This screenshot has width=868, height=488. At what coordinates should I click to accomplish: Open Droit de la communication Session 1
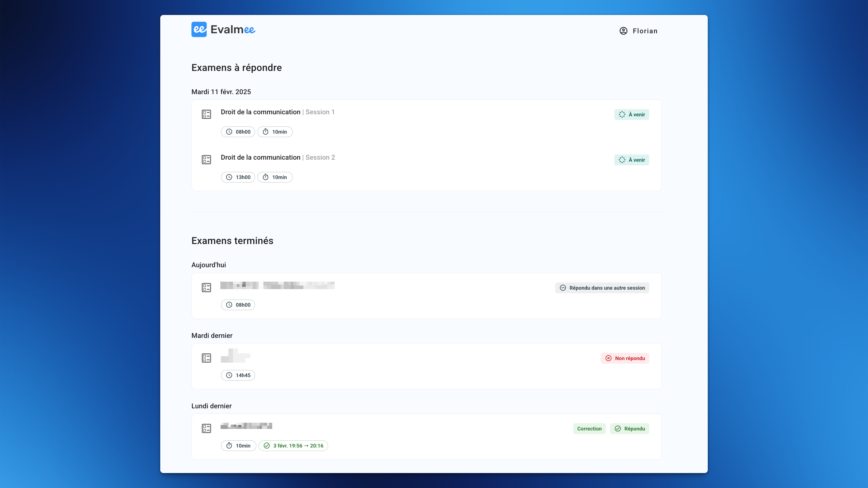[x=260, y=112]
